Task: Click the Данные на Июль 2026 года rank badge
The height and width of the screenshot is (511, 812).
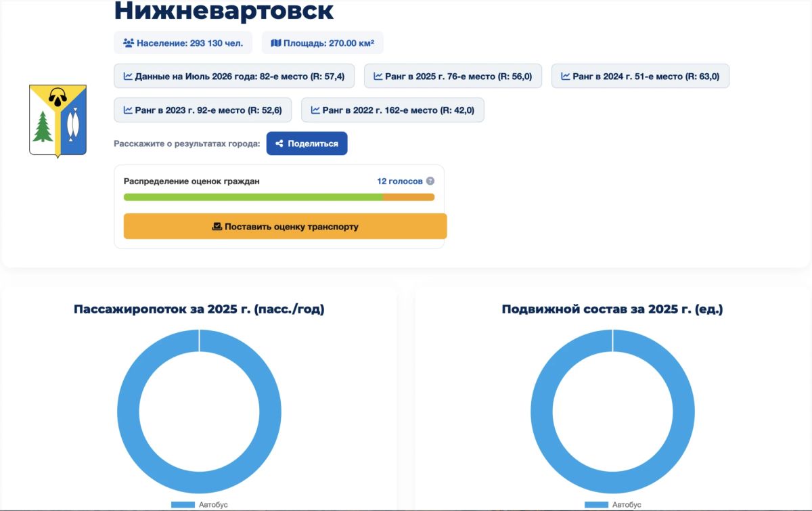Action: pos(233,76)
